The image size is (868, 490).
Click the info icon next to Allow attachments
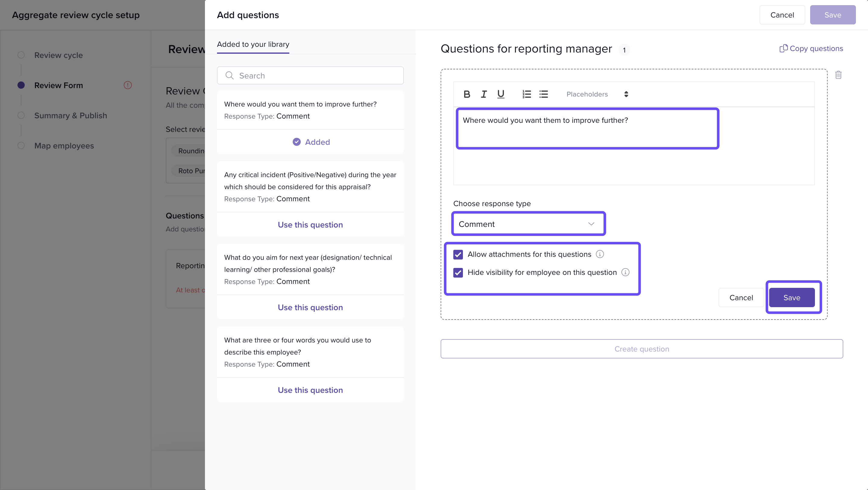(x=600, y=254)
